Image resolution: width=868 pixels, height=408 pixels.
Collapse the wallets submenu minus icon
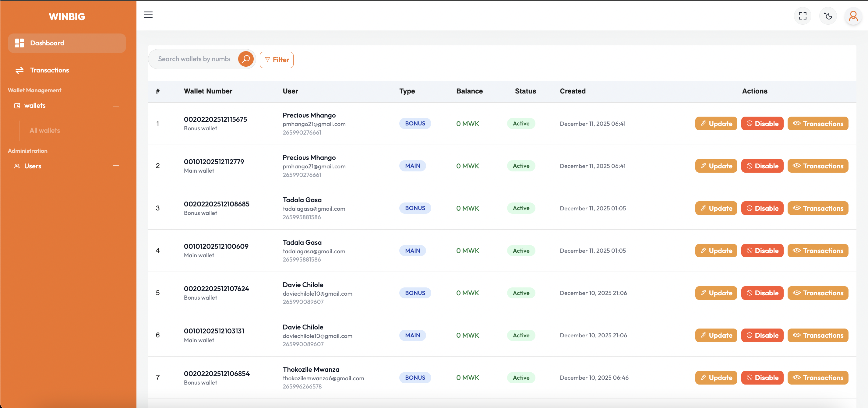point(115,106)
